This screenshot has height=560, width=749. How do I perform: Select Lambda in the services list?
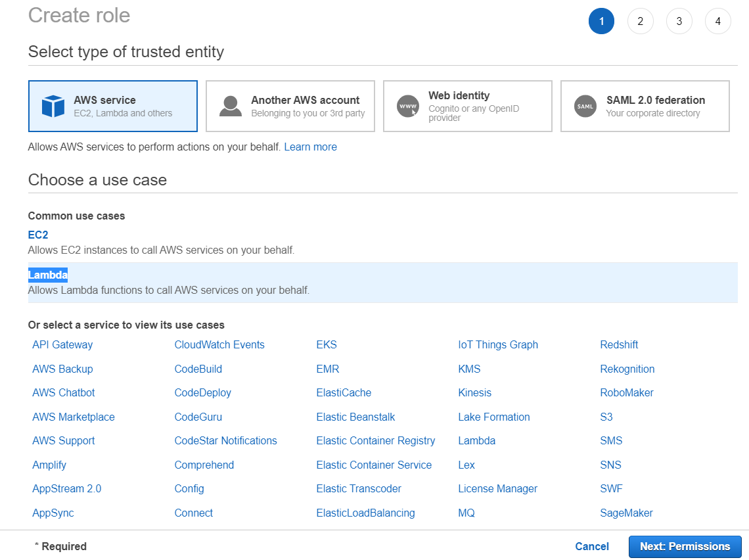pos(477,441)
